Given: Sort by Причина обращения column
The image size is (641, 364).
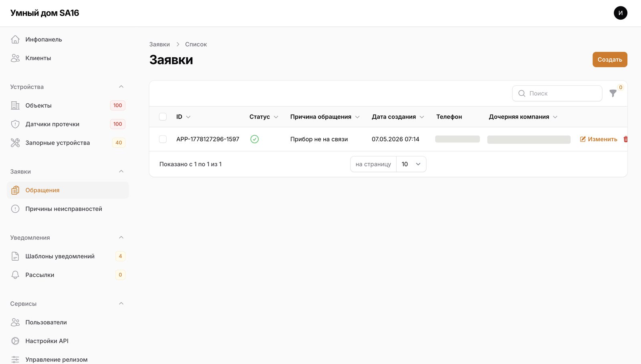Looking at the screenshot, I should pyautogui.click(x=325, y=117).
